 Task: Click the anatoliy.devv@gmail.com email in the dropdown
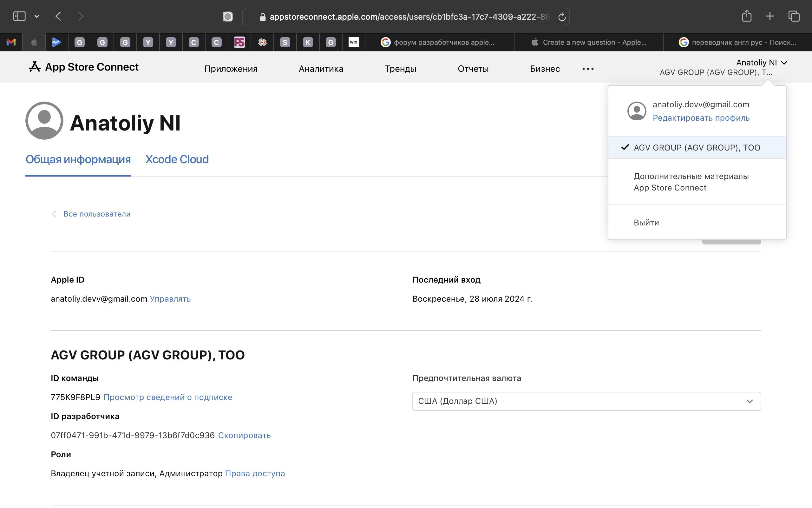click(701, 104)
